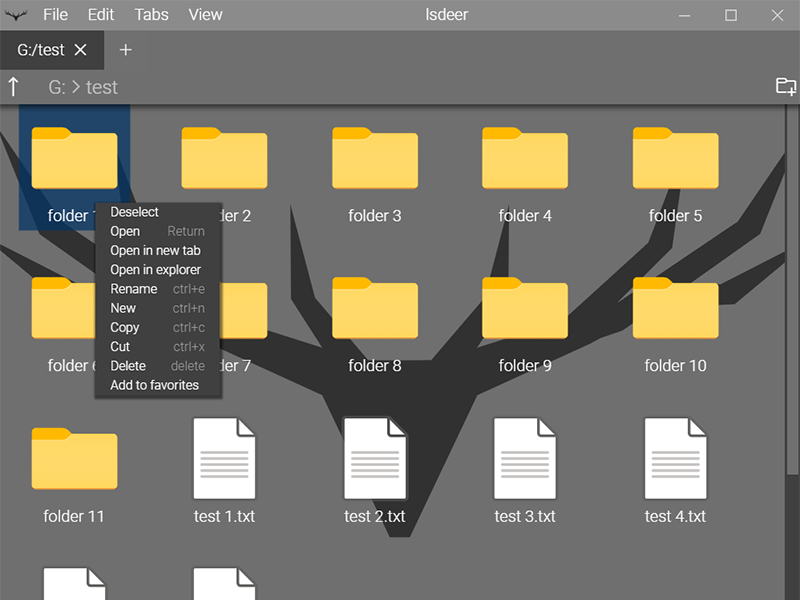This screenshot has width=800, height=600.
Task: Select the test 2.txt file icon
Action: [x=375, y=458]
